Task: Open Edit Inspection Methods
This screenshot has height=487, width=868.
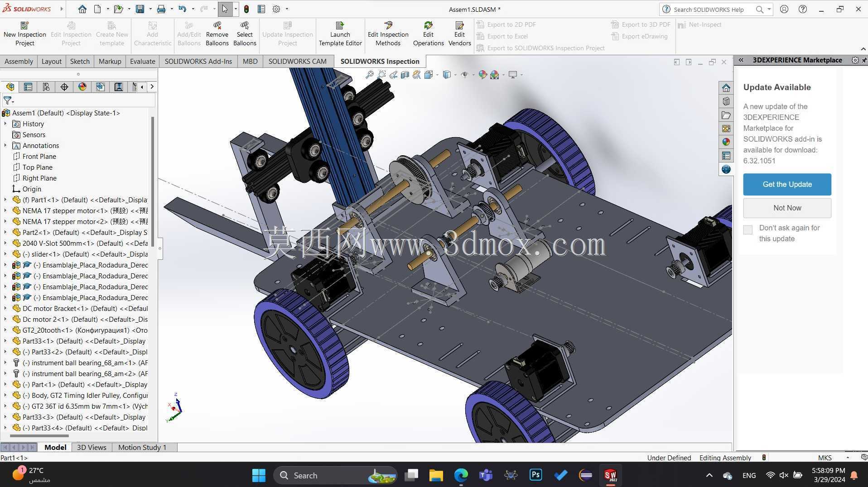Action: tap(388, 34)
